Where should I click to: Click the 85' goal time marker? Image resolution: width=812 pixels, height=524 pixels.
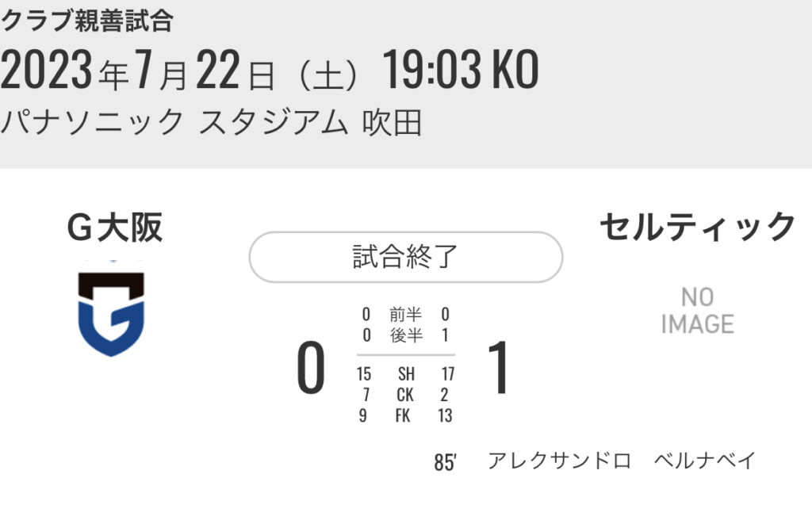(x=445, y=462)
